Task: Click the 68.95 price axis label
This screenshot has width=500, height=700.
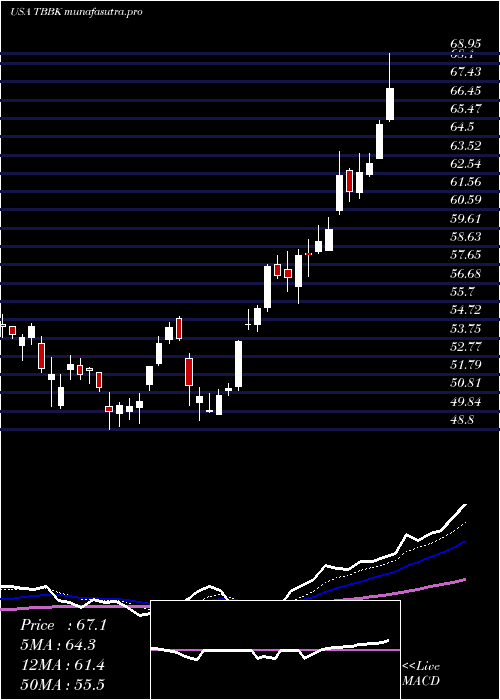Action: pyautogui.click(x=466, y=44)
